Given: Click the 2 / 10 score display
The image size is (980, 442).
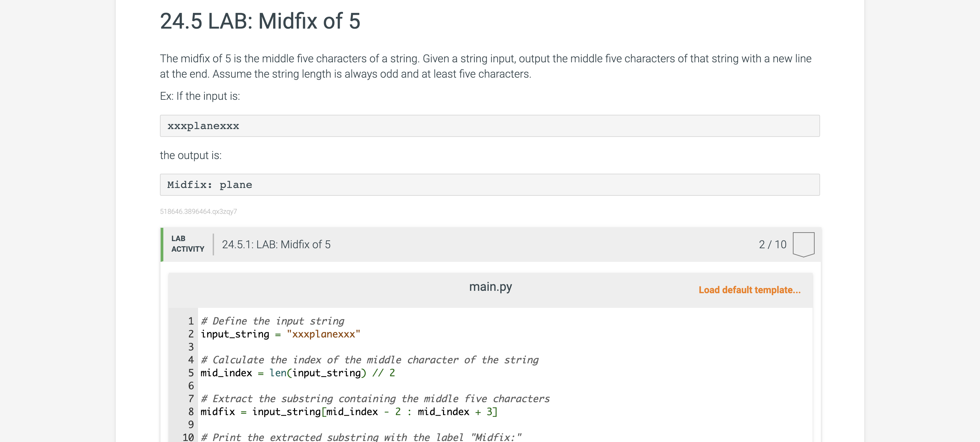Looking at the screenshot, I should pyautogui.click(x=772, y=244).
